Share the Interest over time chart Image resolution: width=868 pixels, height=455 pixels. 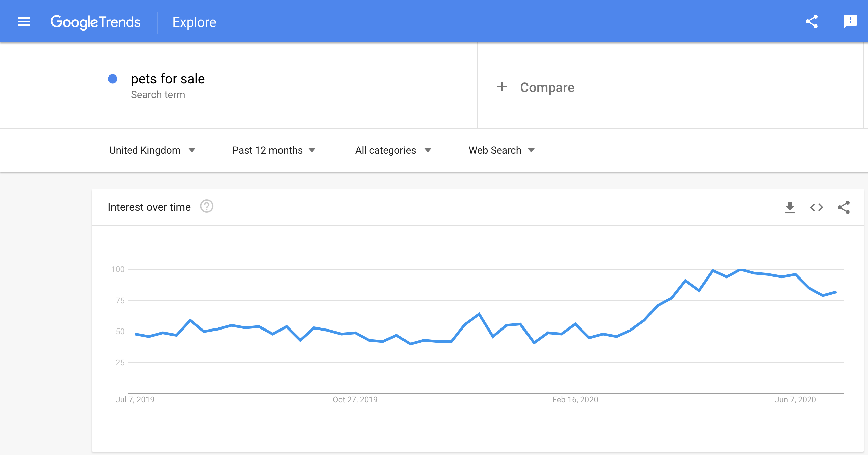pos(844,207)
